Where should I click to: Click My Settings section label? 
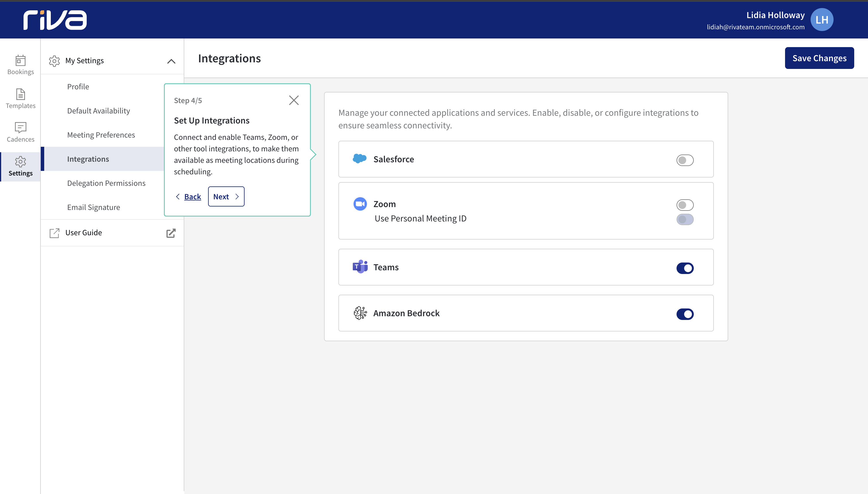coord(84,61)
